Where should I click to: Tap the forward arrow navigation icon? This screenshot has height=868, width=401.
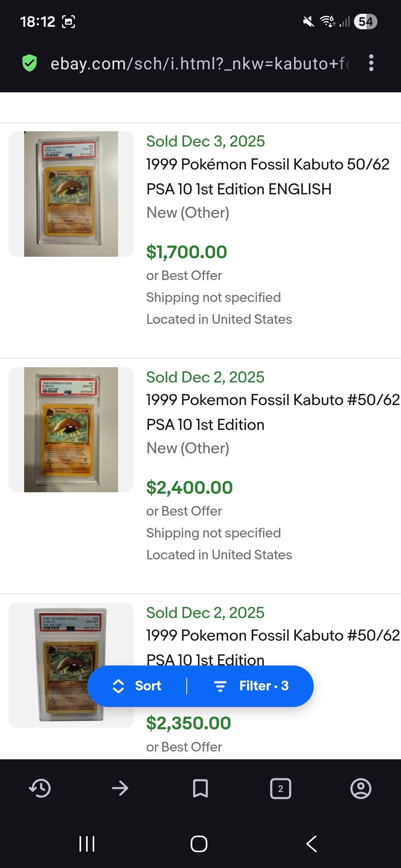[120, 788]
